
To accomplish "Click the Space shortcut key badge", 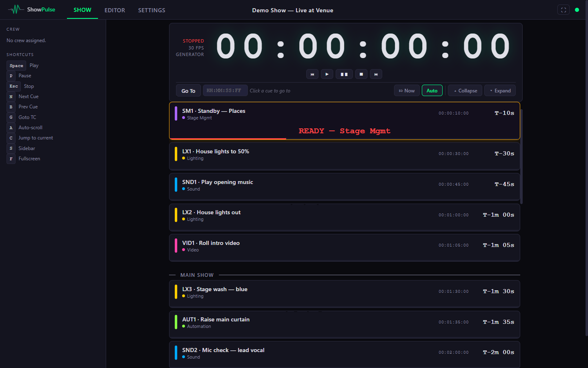I will tap(16, 65).
